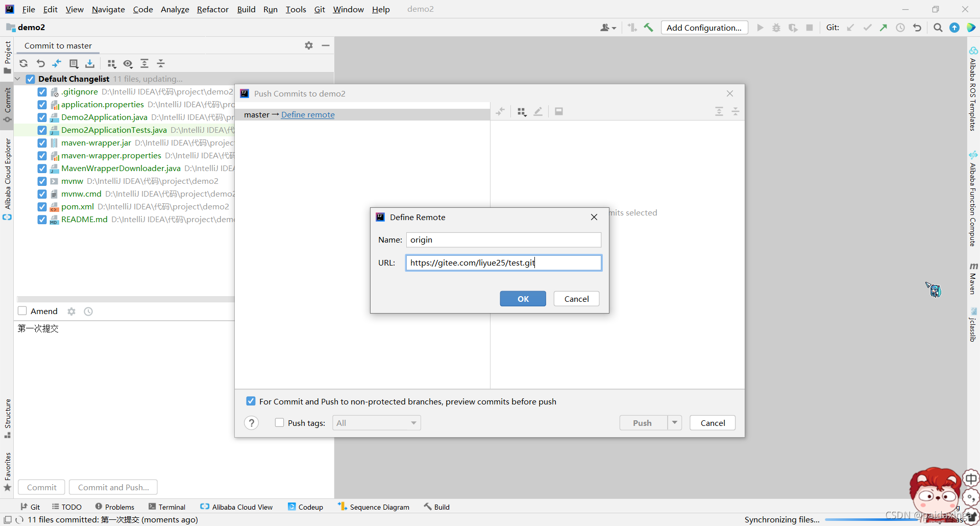The image size is (980, 526).
Task: Open the Refactor menu
Action: click(x=213, y=9)
